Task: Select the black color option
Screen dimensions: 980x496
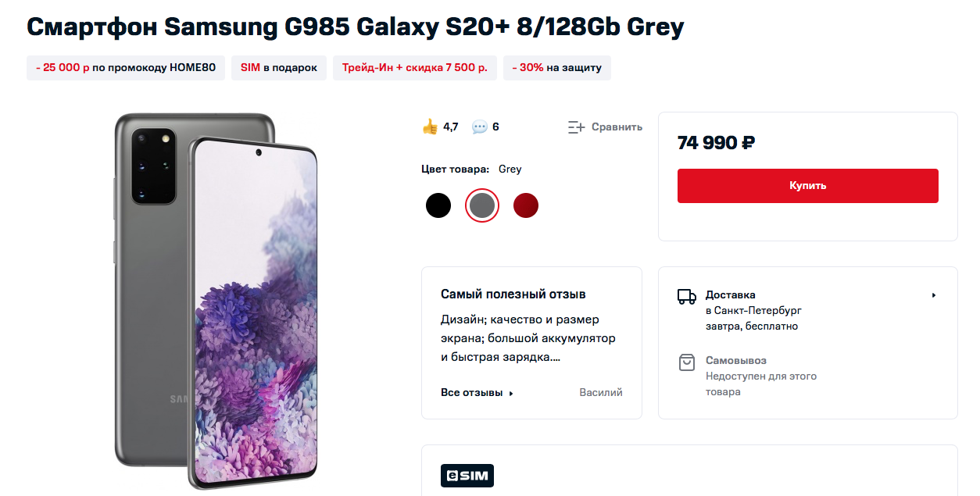Action: (438, 205)
